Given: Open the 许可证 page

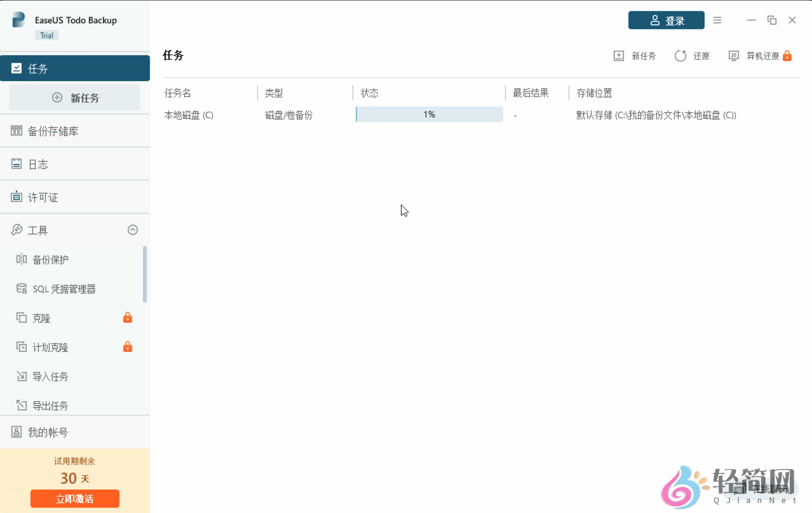Looking at the screenshot, I should [x=75, y=197].
